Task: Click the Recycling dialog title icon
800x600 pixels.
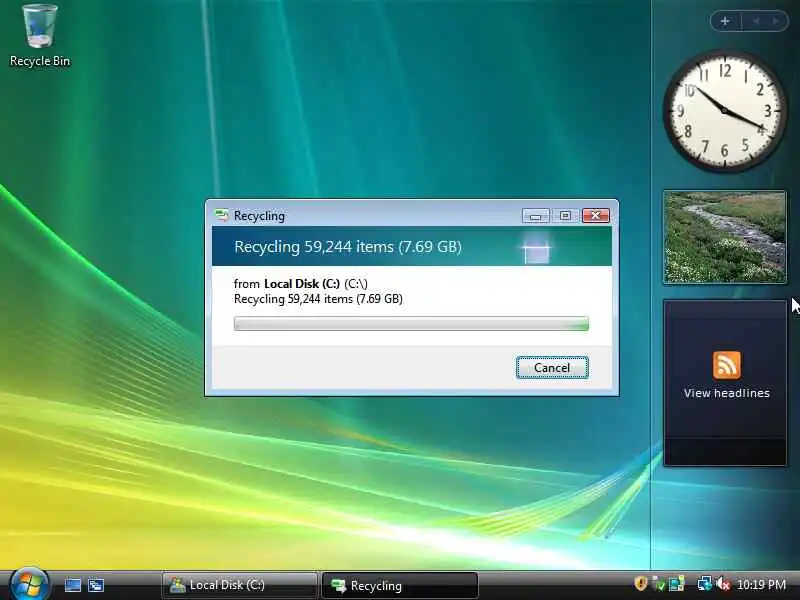Action: pos(221,215)
